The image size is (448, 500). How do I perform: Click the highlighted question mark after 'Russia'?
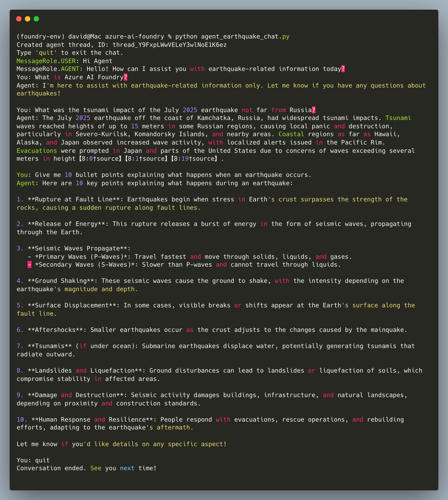[x=313, y=110]
